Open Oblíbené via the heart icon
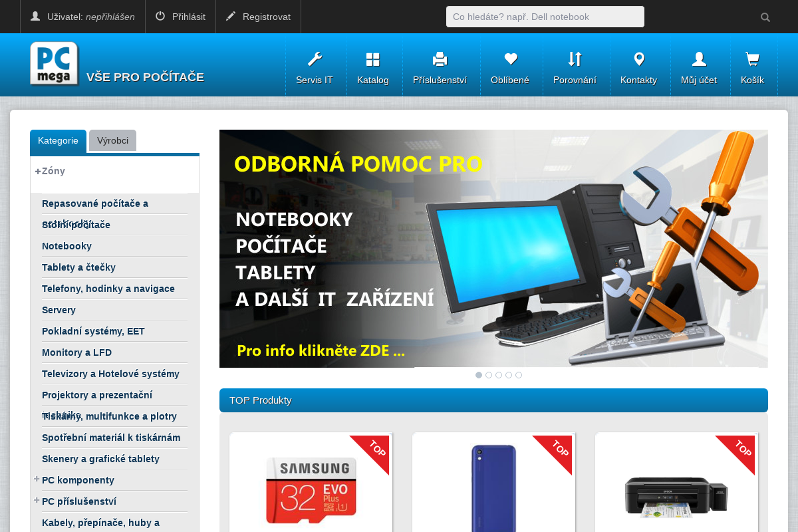798x532 pixels. [511, 59]
